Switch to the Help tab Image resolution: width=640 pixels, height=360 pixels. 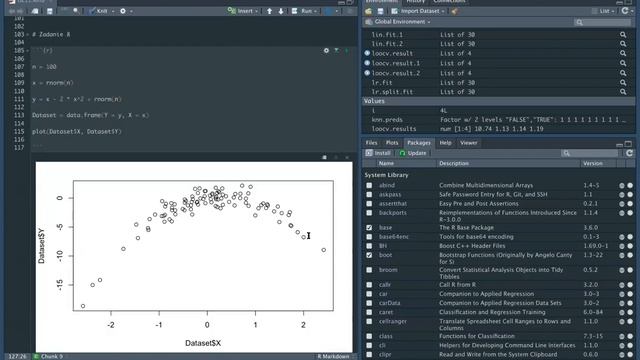pos(445,143)
